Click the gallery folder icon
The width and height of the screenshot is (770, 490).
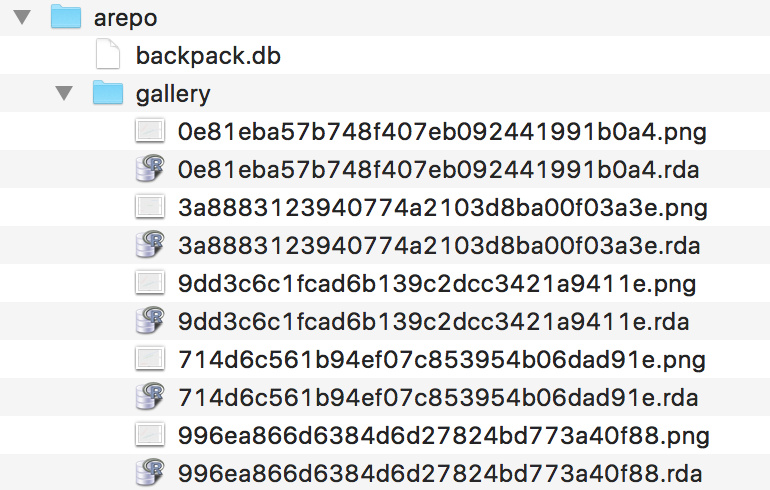pyautogui.click(x=108, y=94)
